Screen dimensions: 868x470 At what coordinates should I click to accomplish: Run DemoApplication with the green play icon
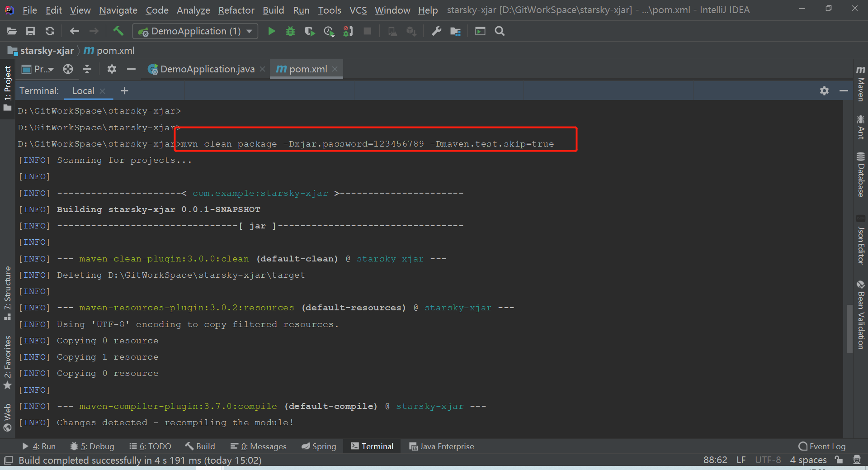[x=271, y=31]
